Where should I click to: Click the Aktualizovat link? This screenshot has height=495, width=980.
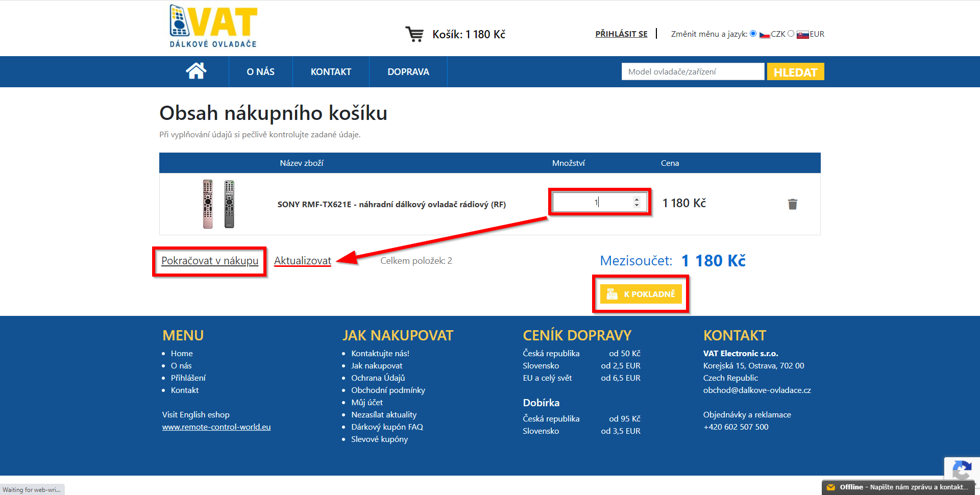tap(303, 261)
